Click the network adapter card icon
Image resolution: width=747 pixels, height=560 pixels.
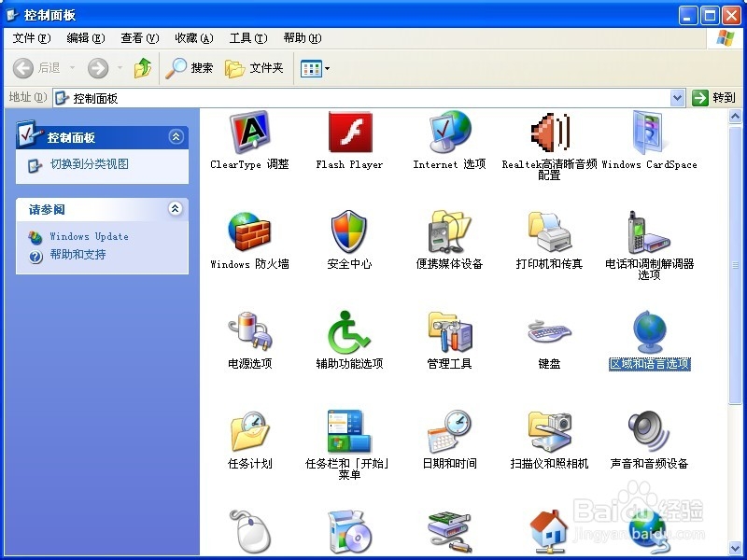450,531
